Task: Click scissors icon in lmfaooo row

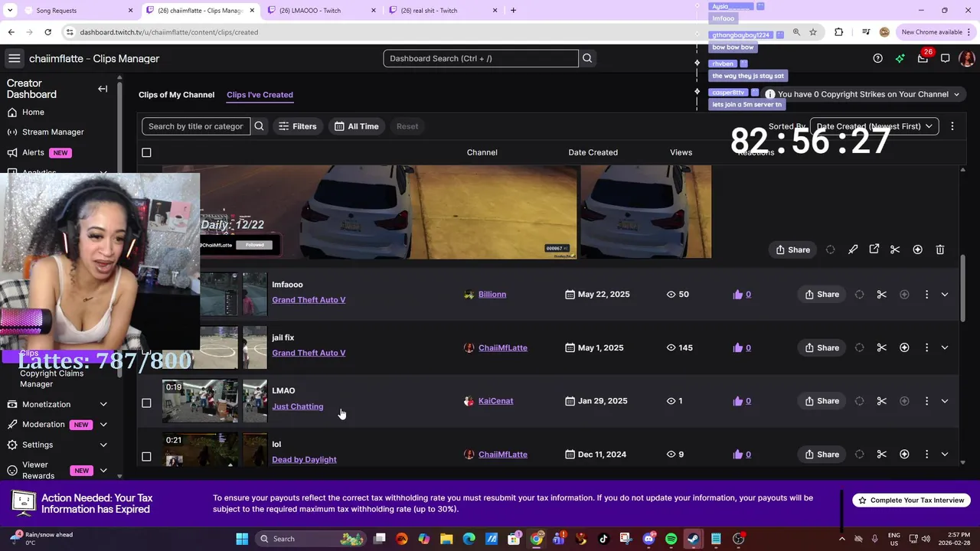Action: pos(882,294)
